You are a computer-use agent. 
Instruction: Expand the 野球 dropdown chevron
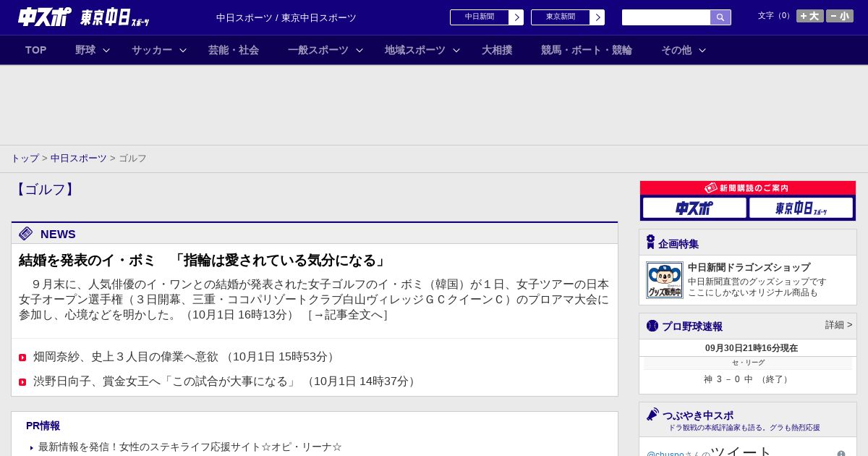106,50
